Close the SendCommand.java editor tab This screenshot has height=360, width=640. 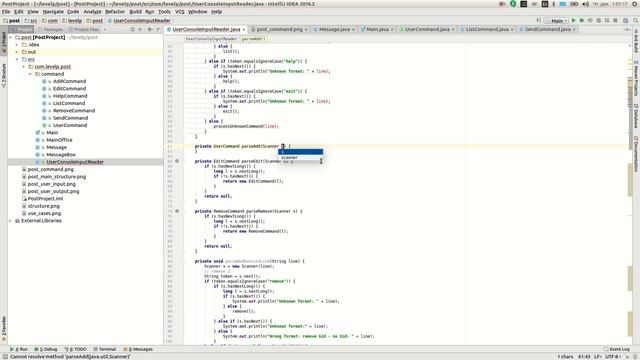point(574,29)
